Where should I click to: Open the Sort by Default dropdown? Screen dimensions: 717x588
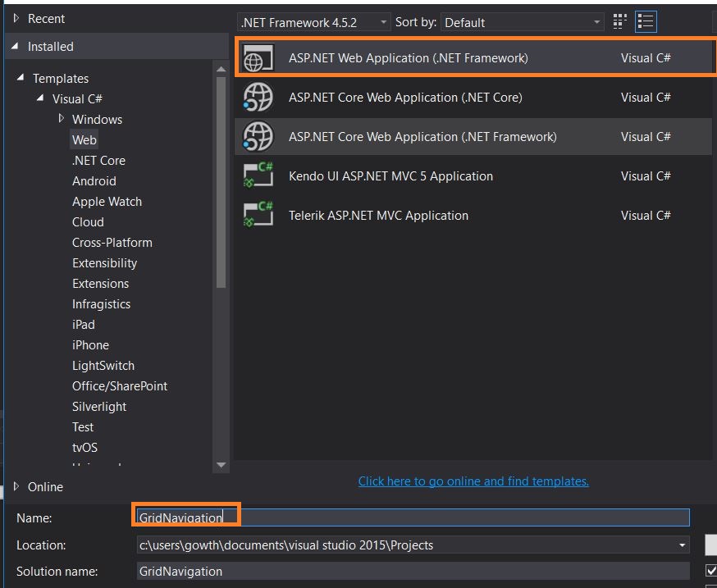[523, 22]
